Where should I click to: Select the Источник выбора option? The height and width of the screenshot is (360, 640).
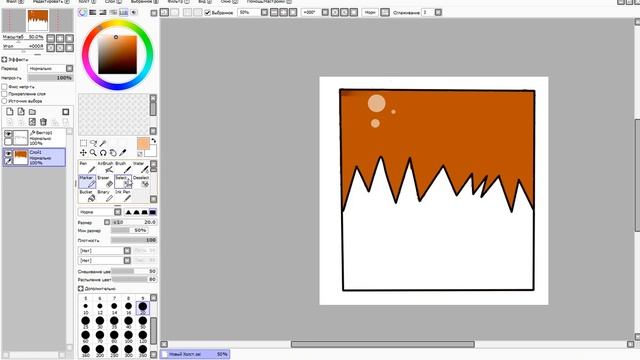4,100
